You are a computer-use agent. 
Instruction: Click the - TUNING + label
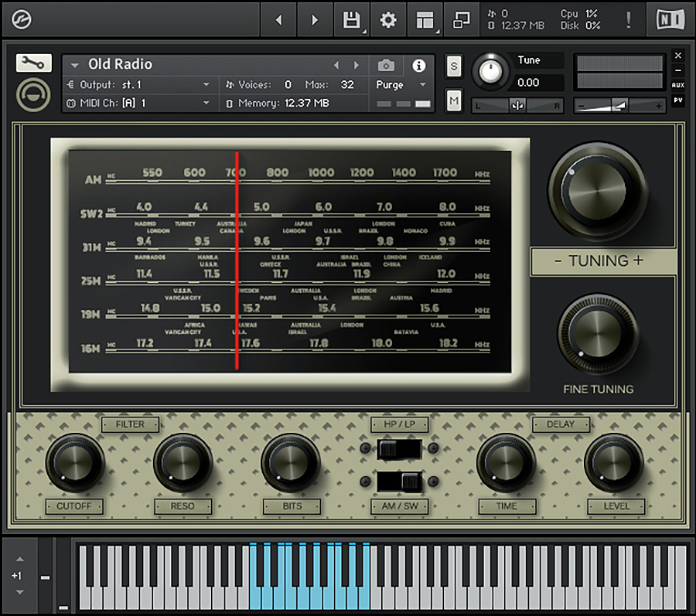point(599,260)
